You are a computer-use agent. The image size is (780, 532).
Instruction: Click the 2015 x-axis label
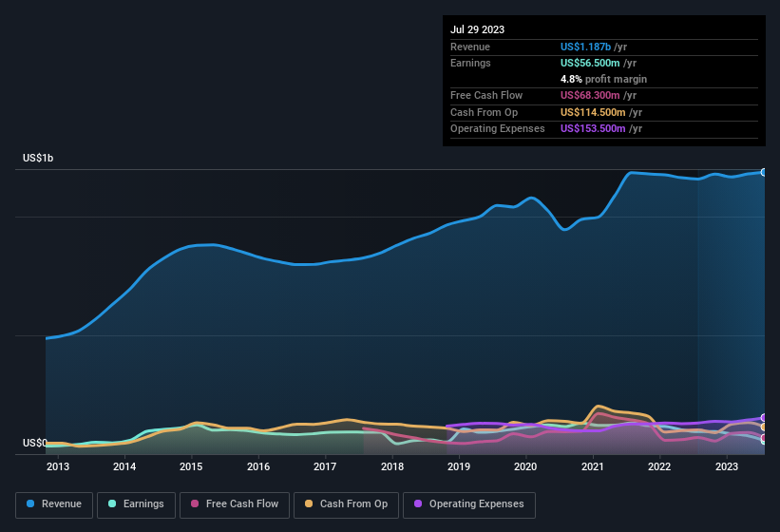191,466
